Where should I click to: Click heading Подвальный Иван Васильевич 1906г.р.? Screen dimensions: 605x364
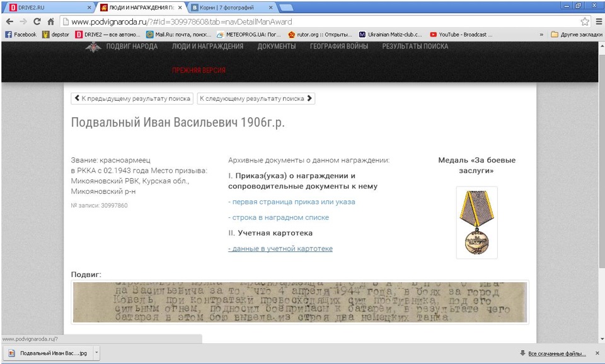point(178,122)
